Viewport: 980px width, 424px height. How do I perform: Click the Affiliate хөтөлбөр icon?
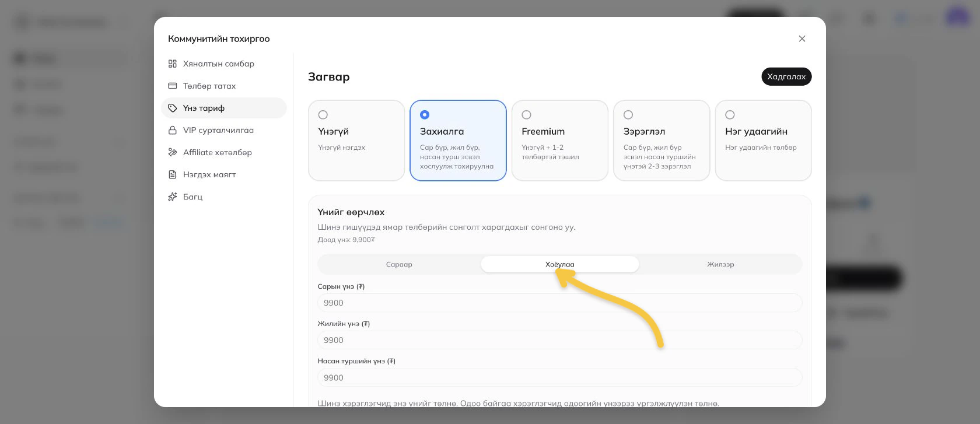click(x=172, y=152)
